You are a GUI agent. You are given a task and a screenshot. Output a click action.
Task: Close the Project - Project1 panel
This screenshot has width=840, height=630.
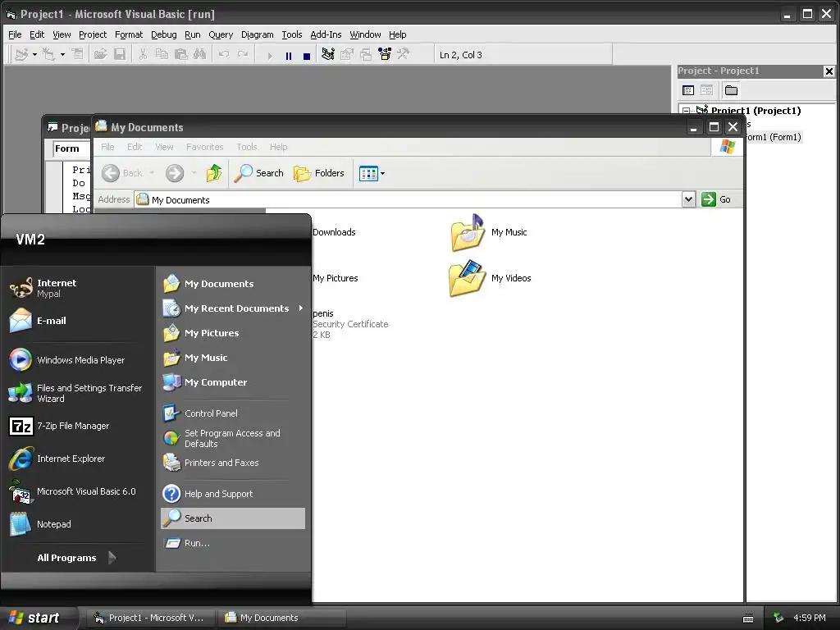pos(829,71)
